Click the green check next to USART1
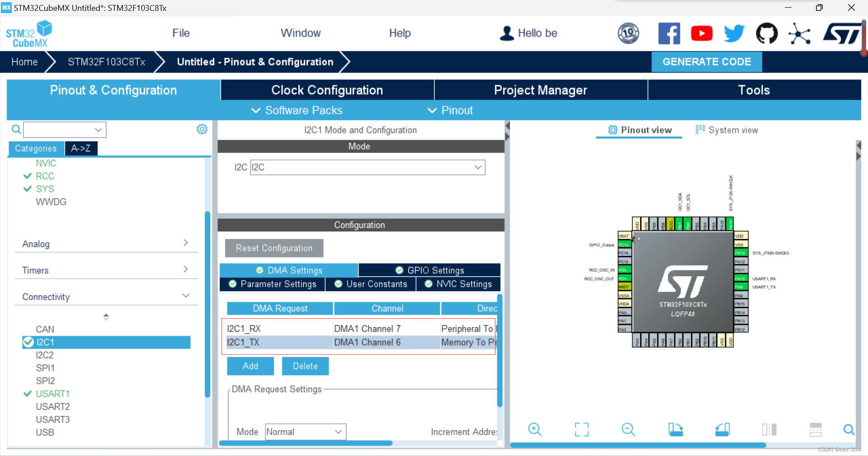 point(28,394)
